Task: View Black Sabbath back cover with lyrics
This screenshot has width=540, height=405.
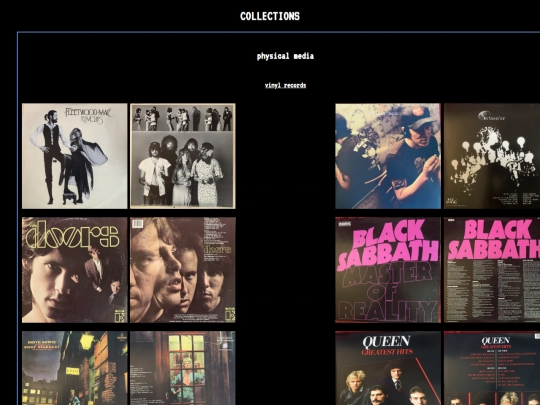Action: pos(492,270)
